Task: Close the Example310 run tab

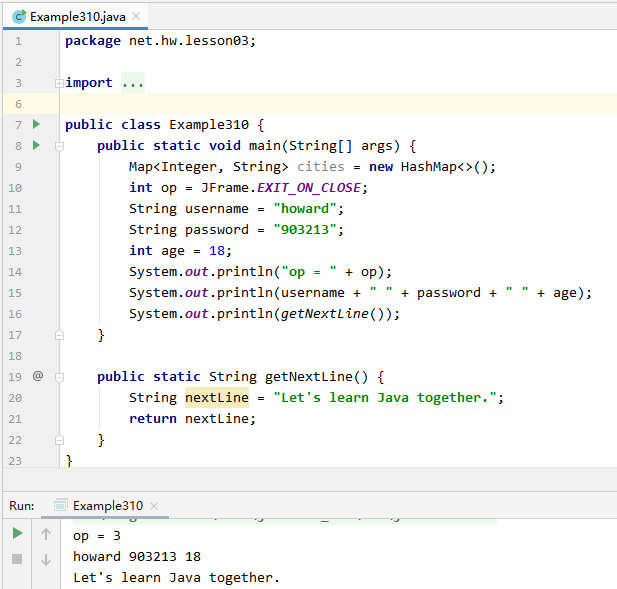Action: tap(154, 506)
